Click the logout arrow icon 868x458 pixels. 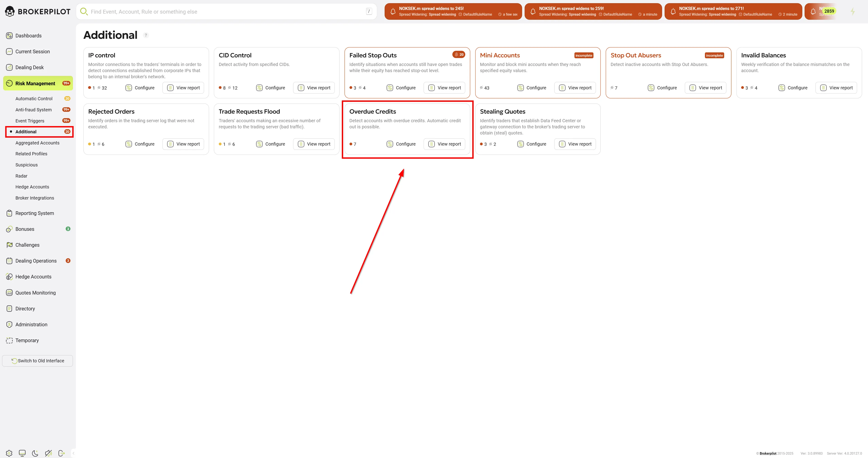(61, 453)
